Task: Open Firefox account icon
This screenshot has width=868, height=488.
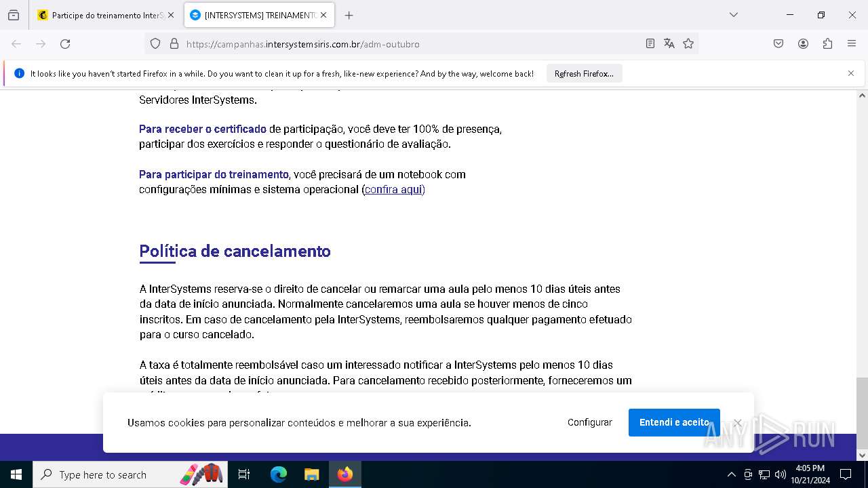Action: [x=803, y=44]
